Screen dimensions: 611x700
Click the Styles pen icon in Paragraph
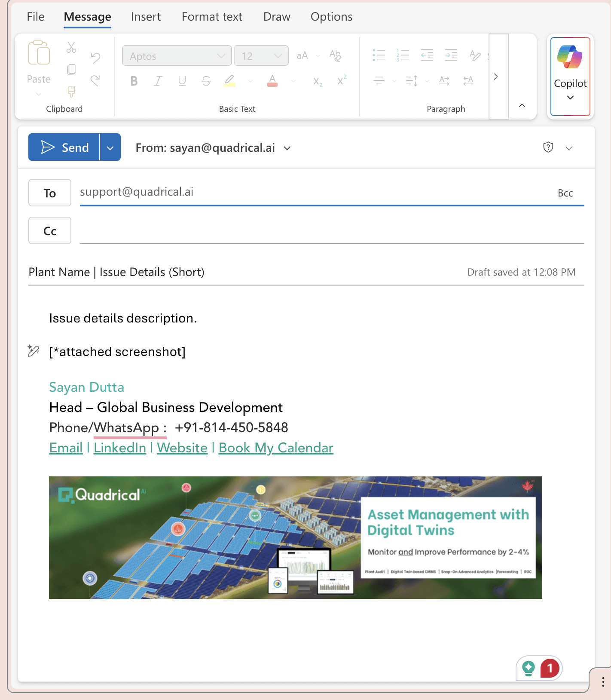coord(475,55)
